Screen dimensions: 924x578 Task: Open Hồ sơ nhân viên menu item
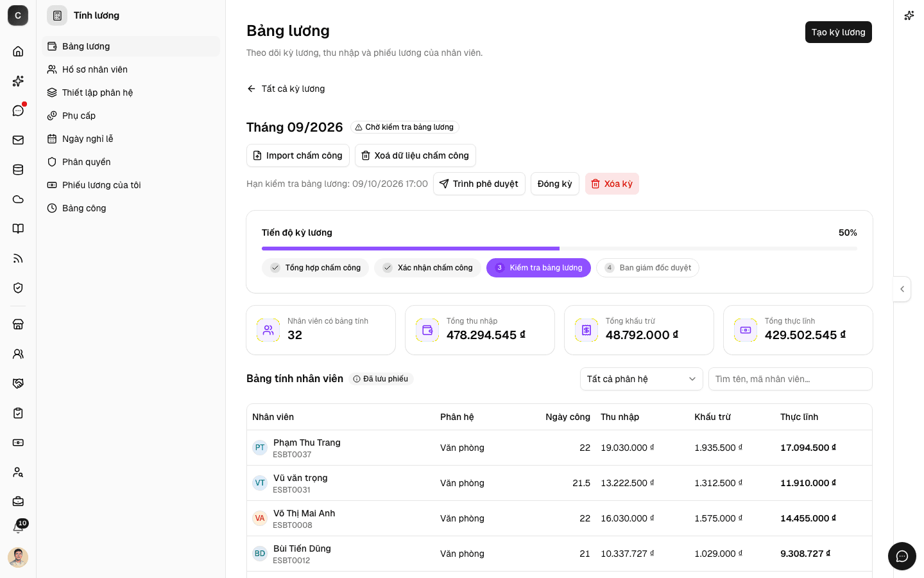(131, 69)
